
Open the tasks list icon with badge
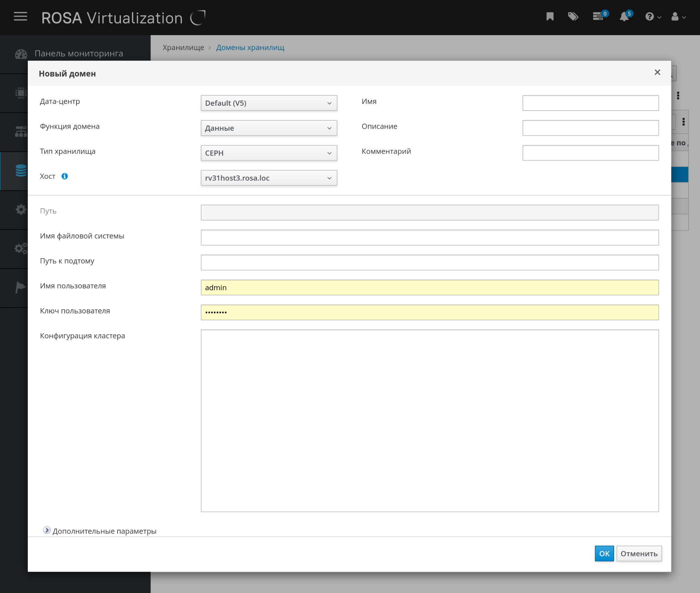coord(599,16)
